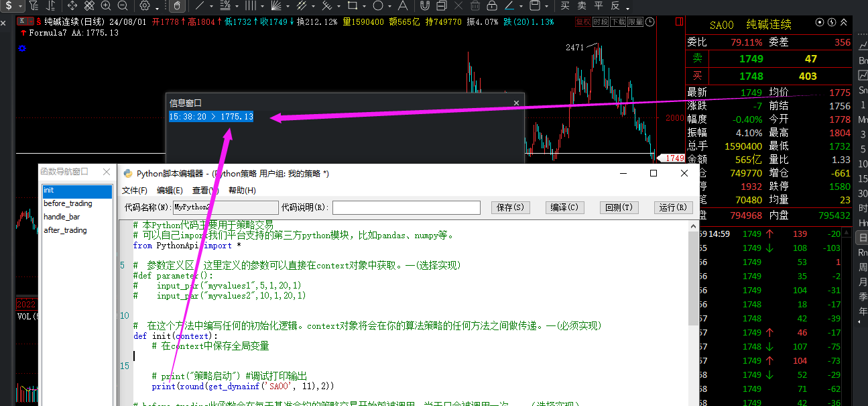Viewport: 868px width, 406px height.
Task: Click the trash delete drawings icon
Action: point(475,6)
